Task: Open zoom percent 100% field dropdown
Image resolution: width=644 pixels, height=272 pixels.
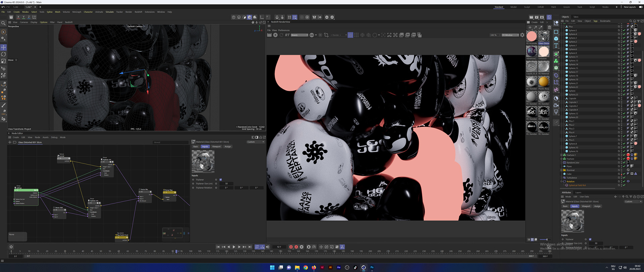Action: (495, 35)
